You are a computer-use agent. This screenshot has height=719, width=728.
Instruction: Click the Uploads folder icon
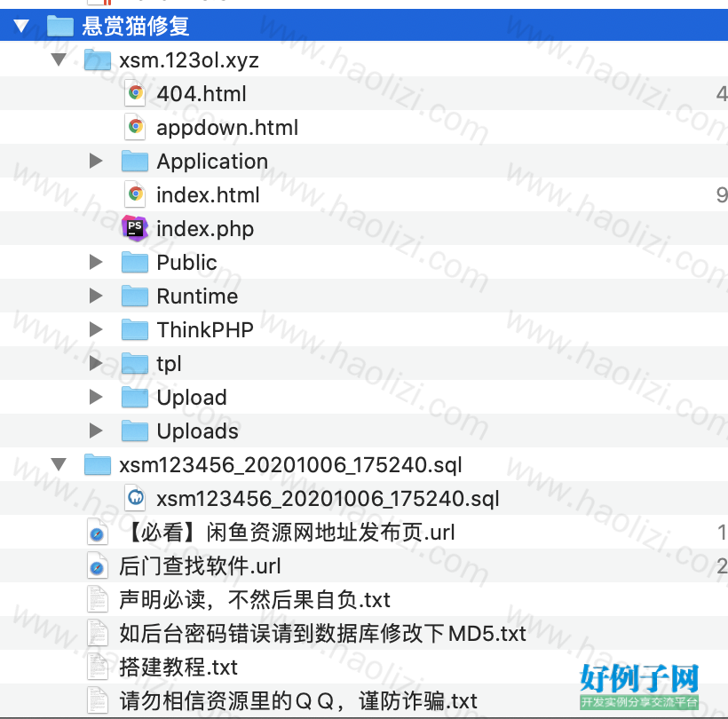(x=135, y=431)
